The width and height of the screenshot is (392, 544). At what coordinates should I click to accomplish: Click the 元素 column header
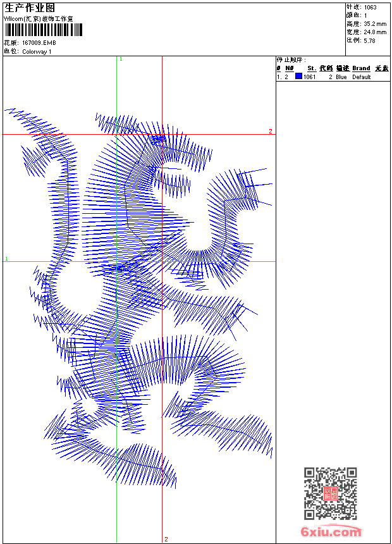pos(381,68)
